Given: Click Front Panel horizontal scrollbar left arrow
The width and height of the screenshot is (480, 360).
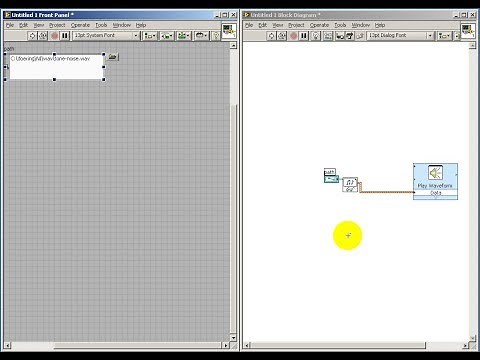Looking at the screenshot, I should pyautogui.click(x=7, y=346).
